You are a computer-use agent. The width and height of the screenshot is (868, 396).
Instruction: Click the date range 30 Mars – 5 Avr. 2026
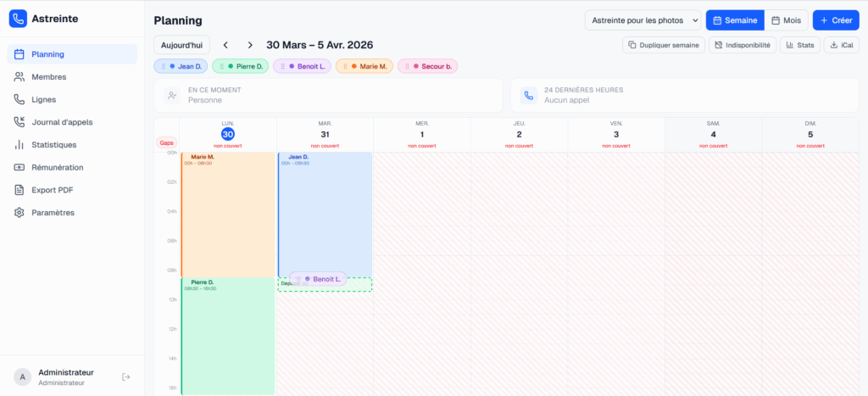click(x=320, y=45)
